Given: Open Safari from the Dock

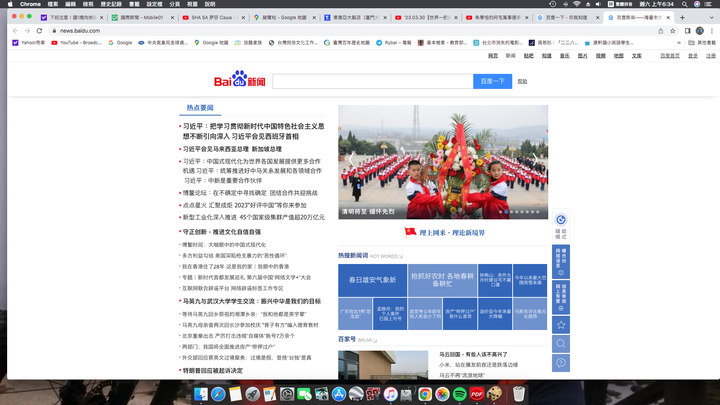Looking at the screenshot, I should coord(218,394).
